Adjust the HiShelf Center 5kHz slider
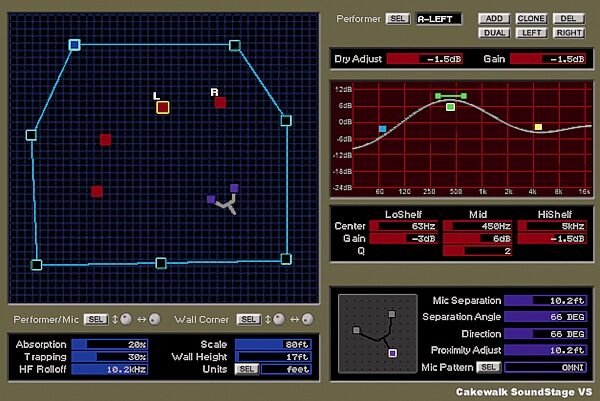Screen dimensions: 600x401 click(552, 226)
